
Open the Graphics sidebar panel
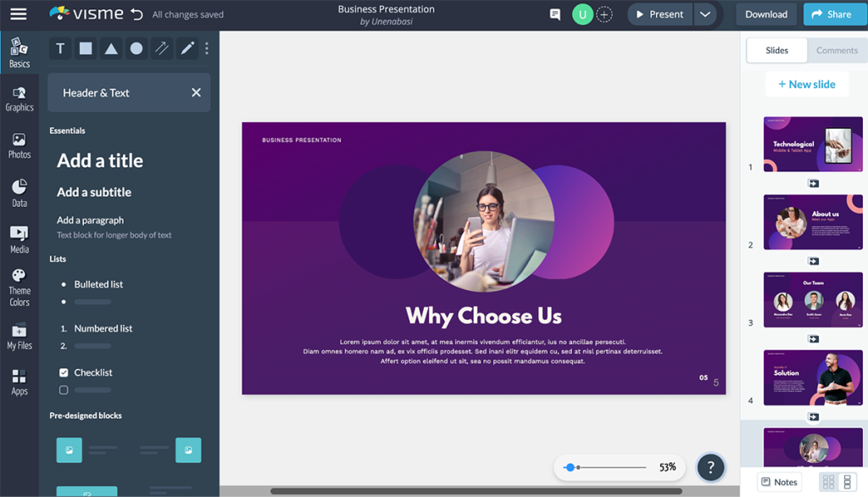[x=19, y=100]
